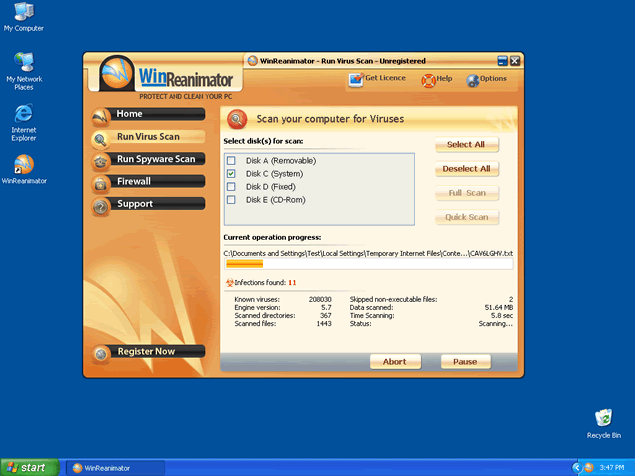635x476 pixels.
Task: Select the Internet Explorer desktop icon
Action: click(23, 113)
